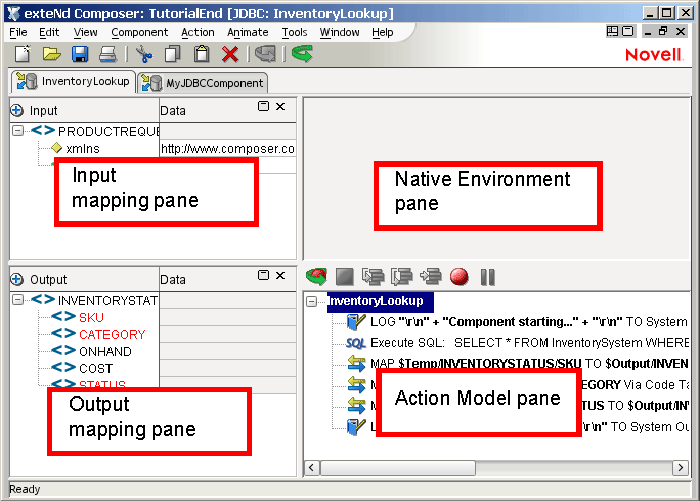
Task: Collapse the INVENTORYSTATUS tree node
Action: coord(18,300)
